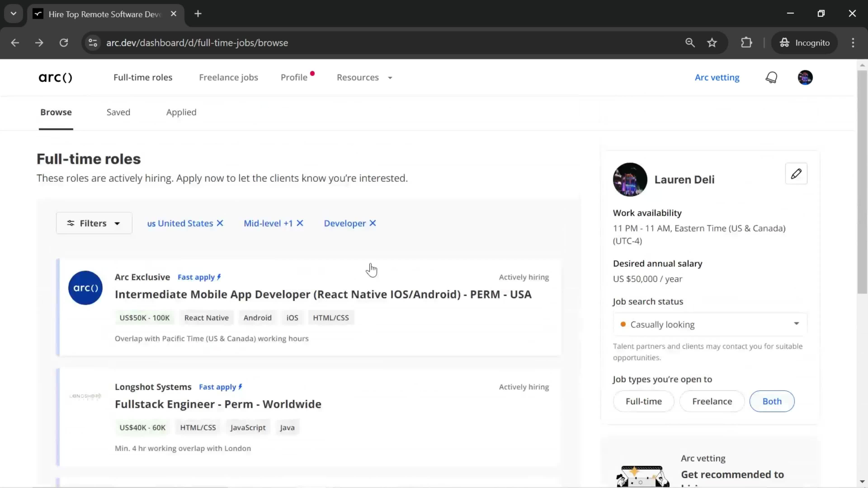Edit profile with the pencil icon
The height and width of the screenshot is (488, 868).
click(796, 174)
